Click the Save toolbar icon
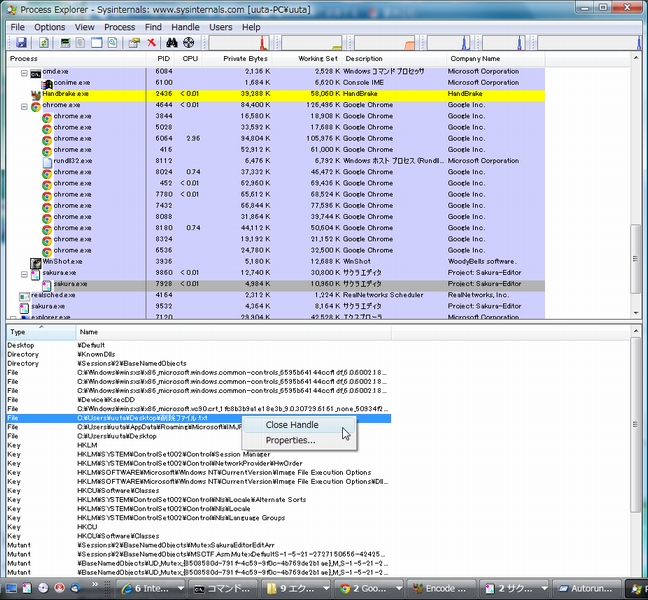This screenshot has width=648, height=600. pos(21,43)
